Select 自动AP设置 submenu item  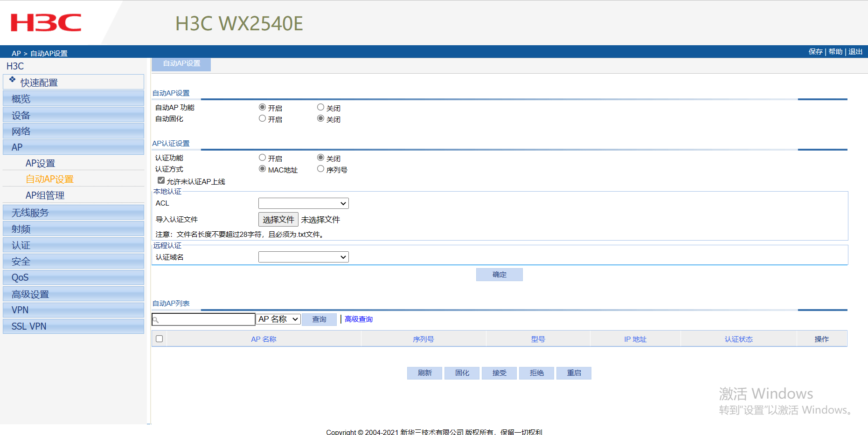(49, 179)
